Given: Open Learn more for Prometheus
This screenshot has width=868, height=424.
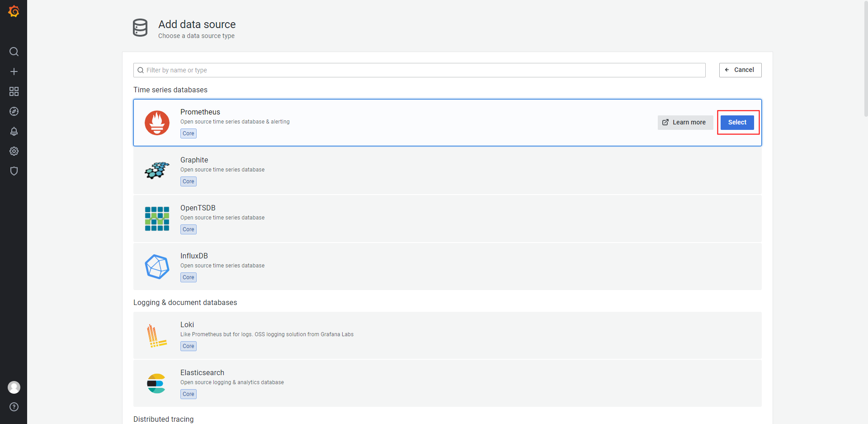Looking at the screenshot, I should click(x=685, y=122).
